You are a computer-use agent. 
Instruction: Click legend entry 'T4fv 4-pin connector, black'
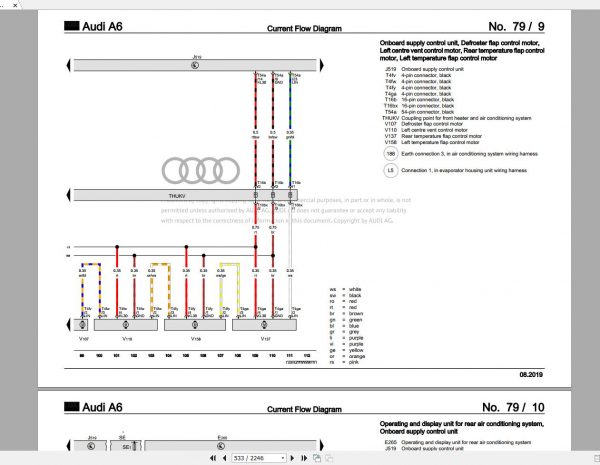tap(418, 75)
